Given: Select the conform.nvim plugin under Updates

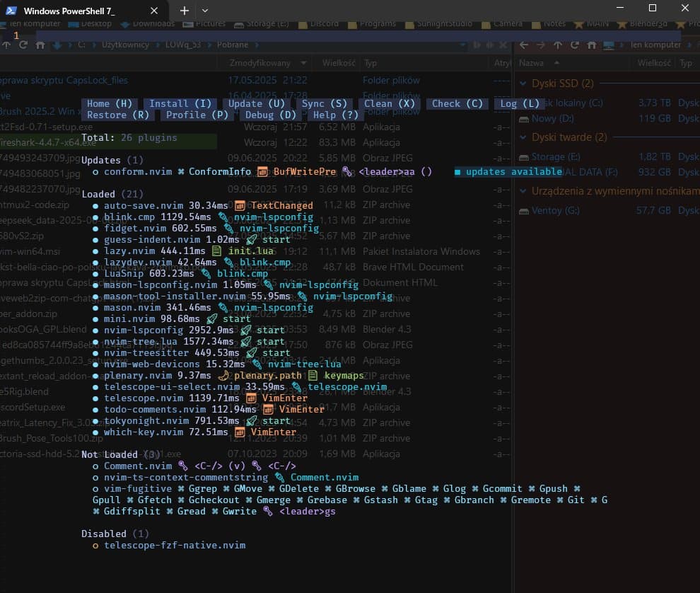Looking at the screenshot, I should coord(137,171).
